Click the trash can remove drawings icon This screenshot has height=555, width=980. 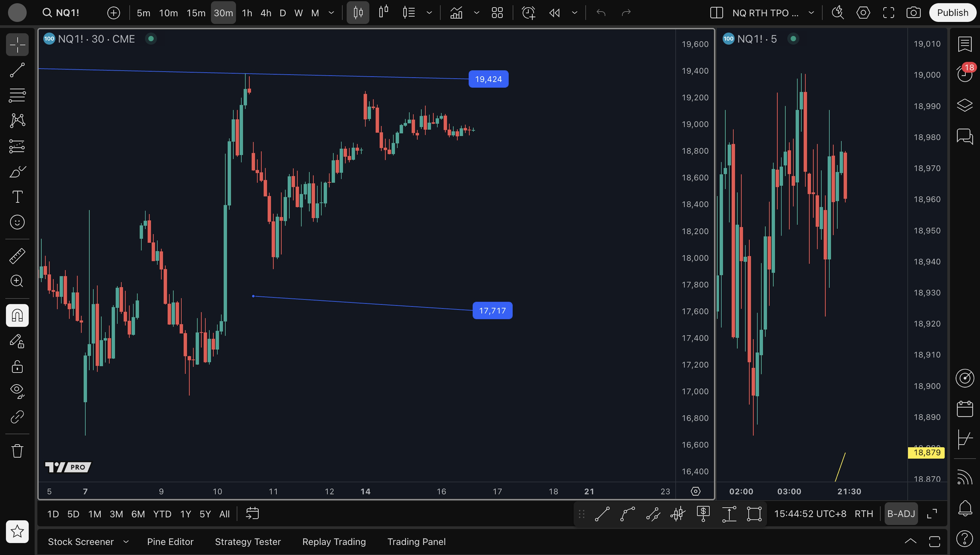pos(17,451)
